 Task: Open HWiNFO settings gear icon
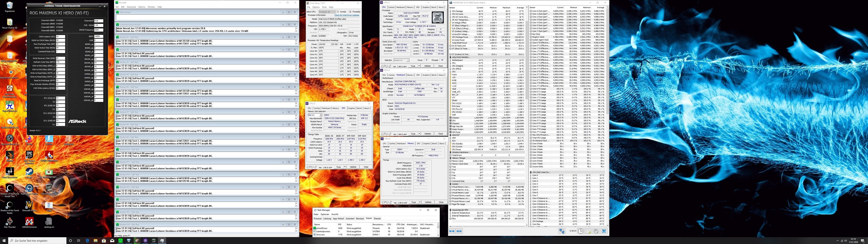[596, 231]
